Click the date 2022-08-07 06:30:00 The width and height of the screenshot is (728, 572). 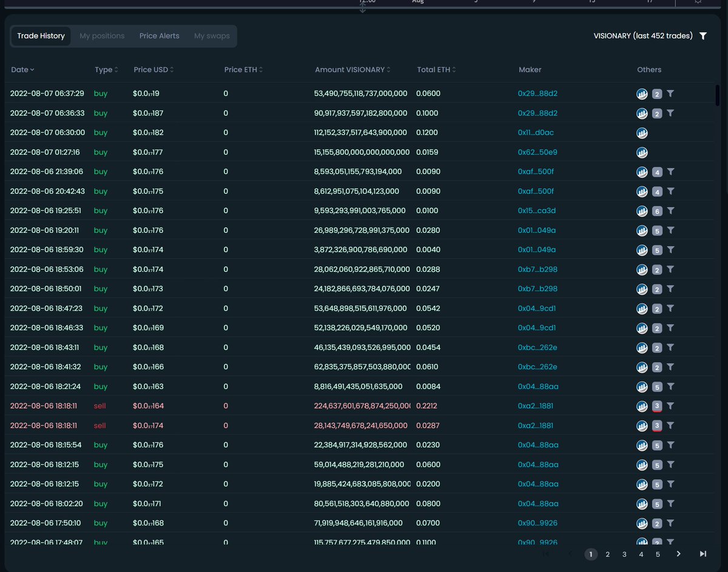pyautogui.click(x=48, y=133)
